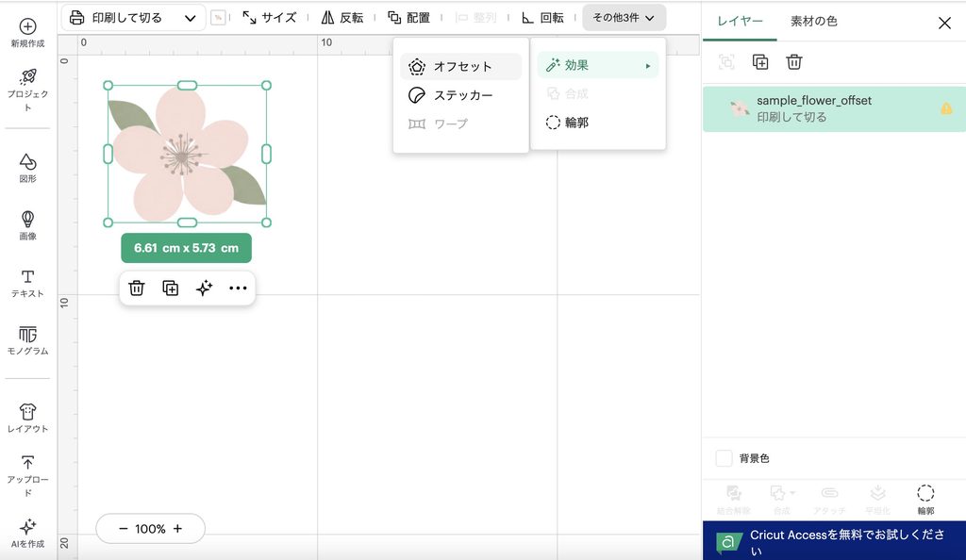Switch to 素材の色 tab

pyautogui.click(x=814, y=22)
